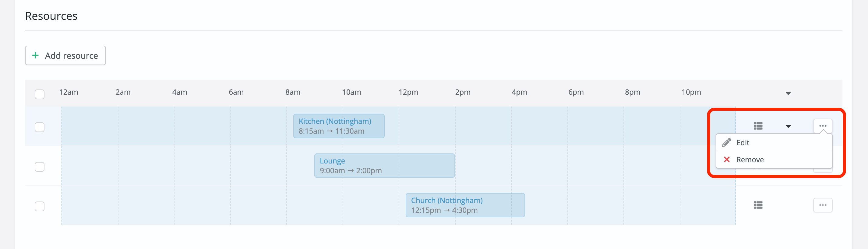The height and width of the screenshot is (249, 868).
Task: Click the green plus icon on Add resource
Action: click(35, 55)
